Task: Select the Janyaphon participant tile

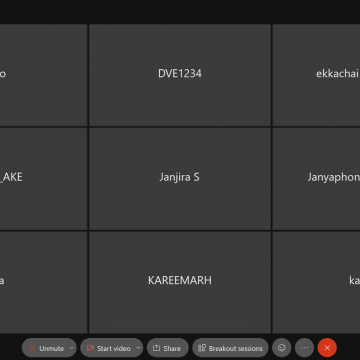Action: pyautogui.click(x=316, y=179)
